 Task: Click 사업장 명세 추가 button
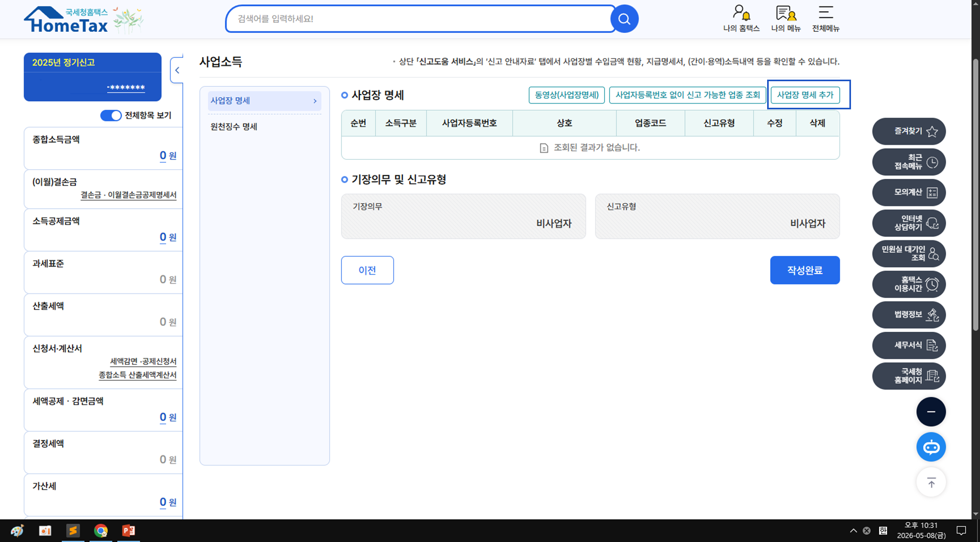point(805,95)
